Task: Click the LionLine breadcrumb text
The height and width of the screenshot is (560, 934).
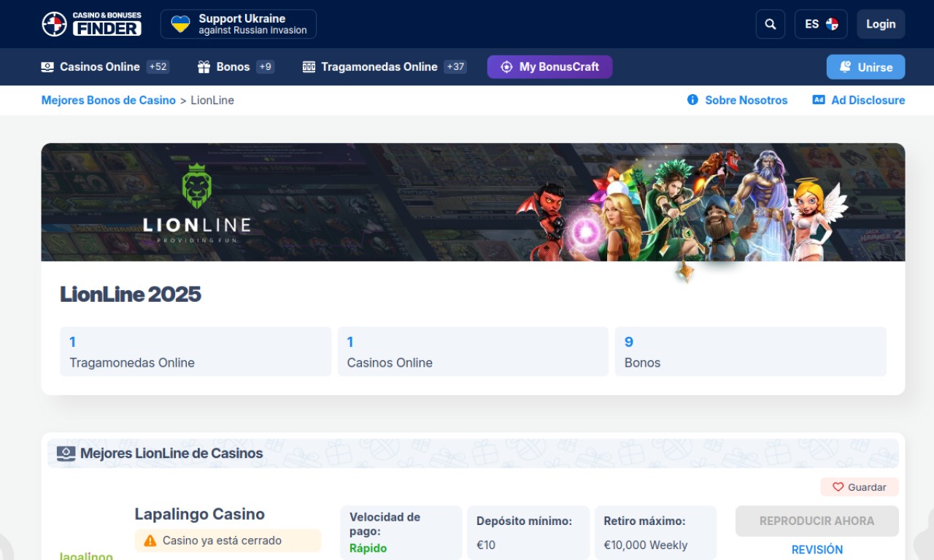Action: [x=212, y=100]
